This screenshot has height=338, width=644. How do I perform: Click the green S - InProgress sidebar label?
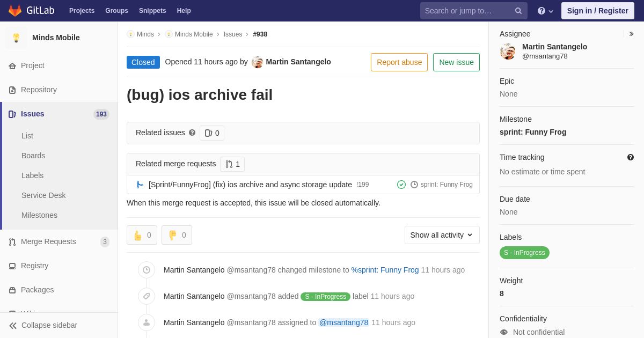pyautogui.click(x=524, y=253)
